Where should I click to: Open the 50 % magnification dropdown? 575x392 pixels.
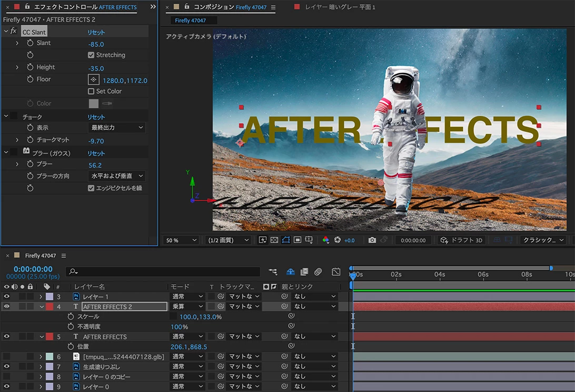181,240
